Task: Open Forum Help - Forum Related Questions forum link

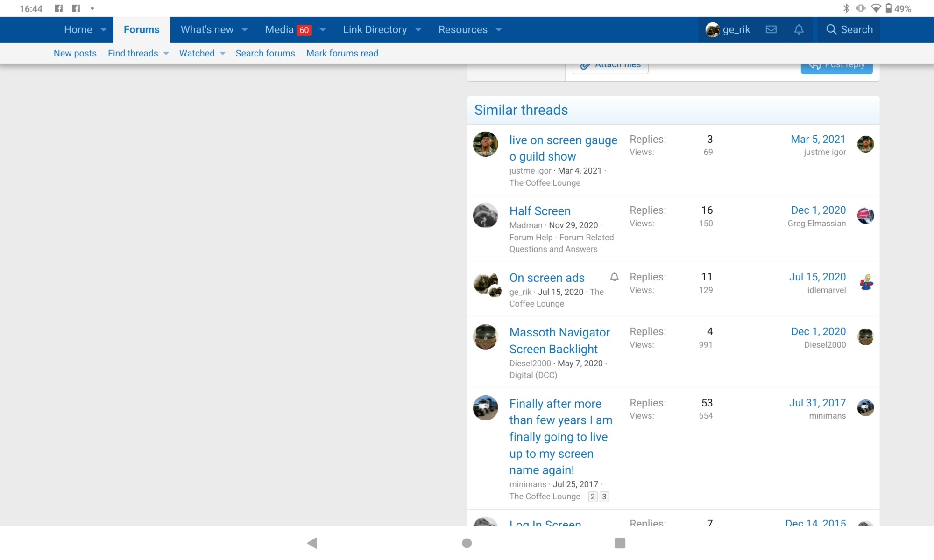Action: (561, 243)
